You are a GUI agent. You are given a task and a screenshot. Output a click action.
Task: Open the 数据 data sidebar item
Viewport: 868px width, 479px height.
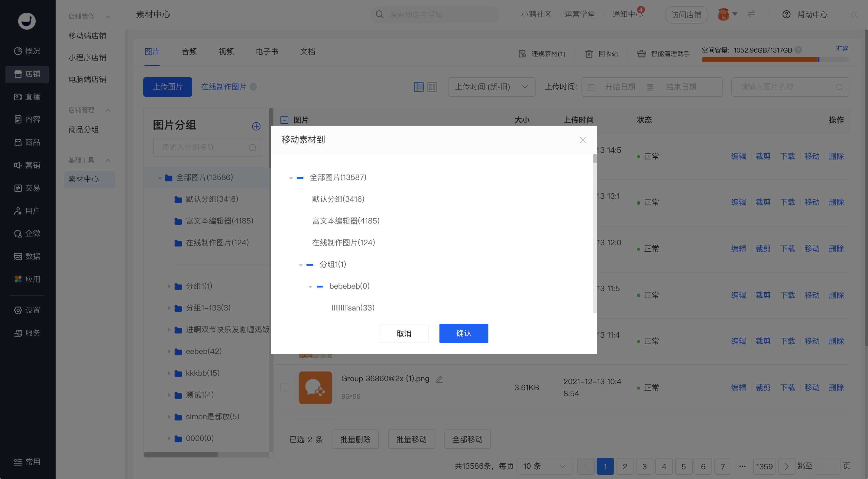(x=27, y=256)
